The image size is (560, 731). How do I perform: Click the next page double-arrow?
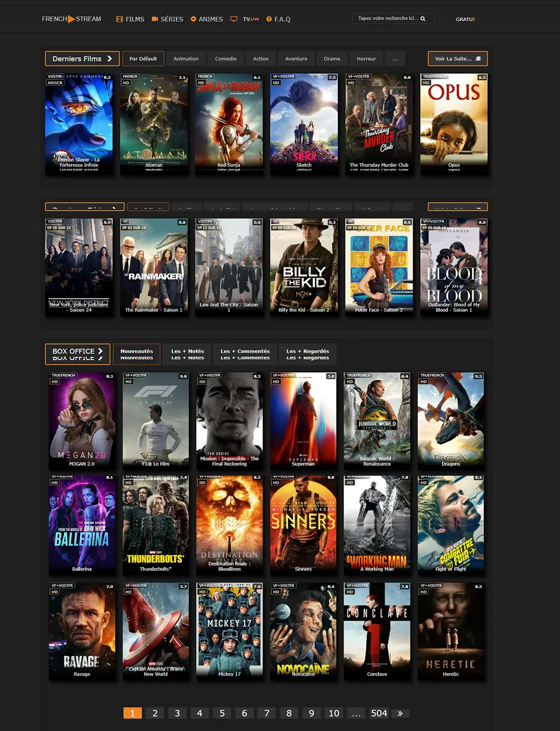pos(400,713)
